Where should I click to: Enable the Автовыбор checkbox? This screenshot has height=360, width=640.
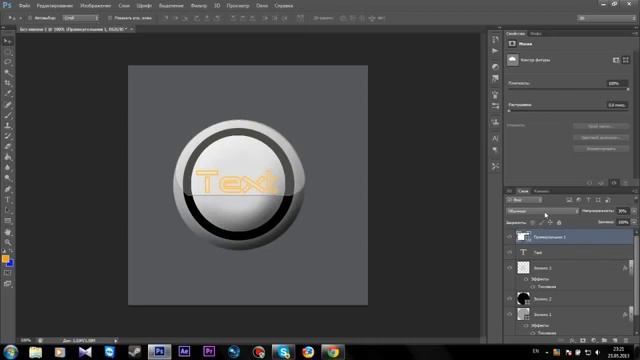point(30,18)
